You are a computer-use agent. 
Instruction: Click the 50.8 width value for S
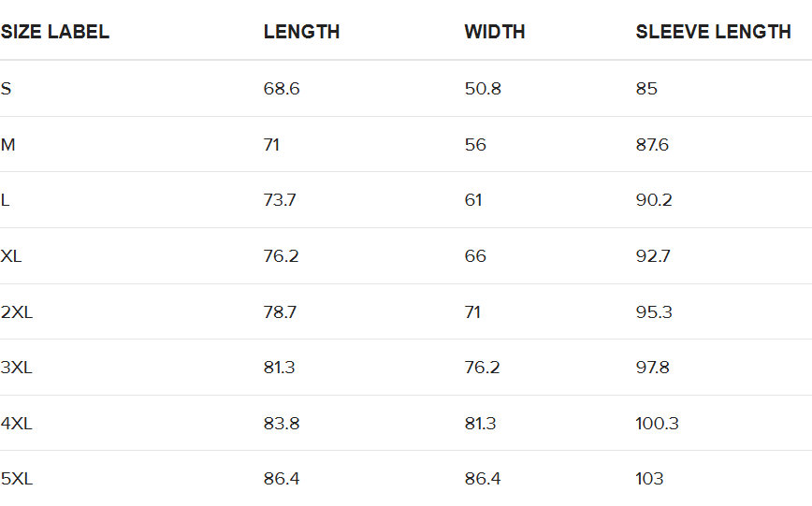point(483,89)
